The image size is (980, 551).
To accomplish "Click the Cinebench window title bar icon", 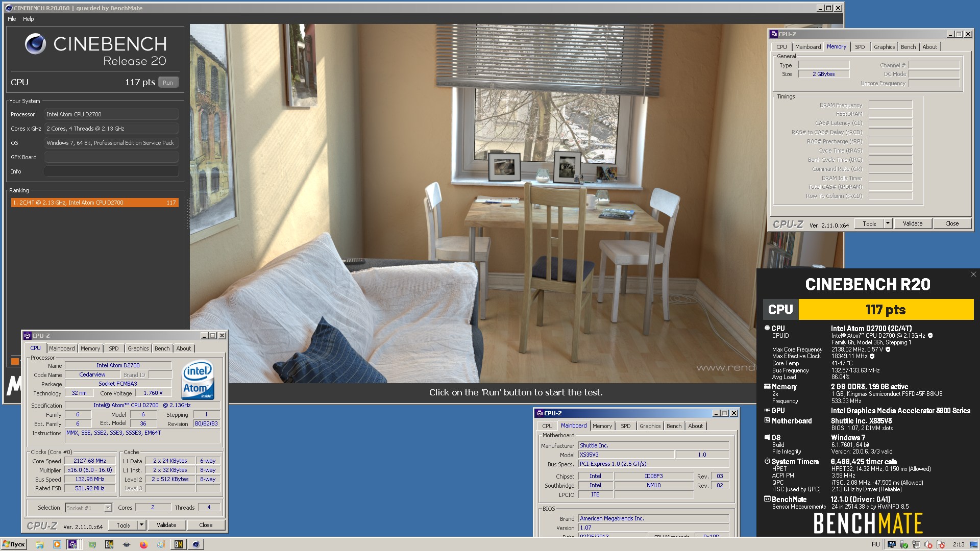I will click(9, 8).
